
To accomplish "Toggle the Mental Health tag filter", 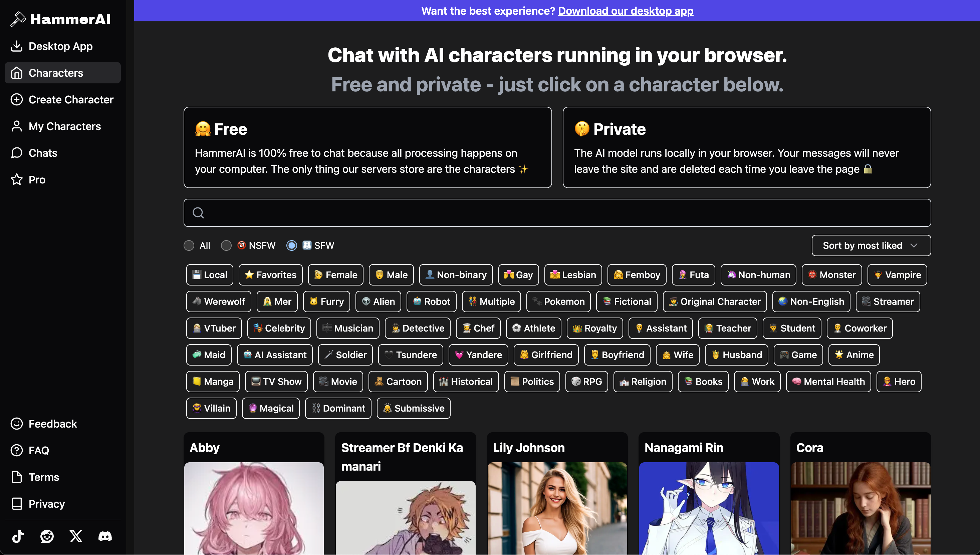I will [x=828, y=382].
